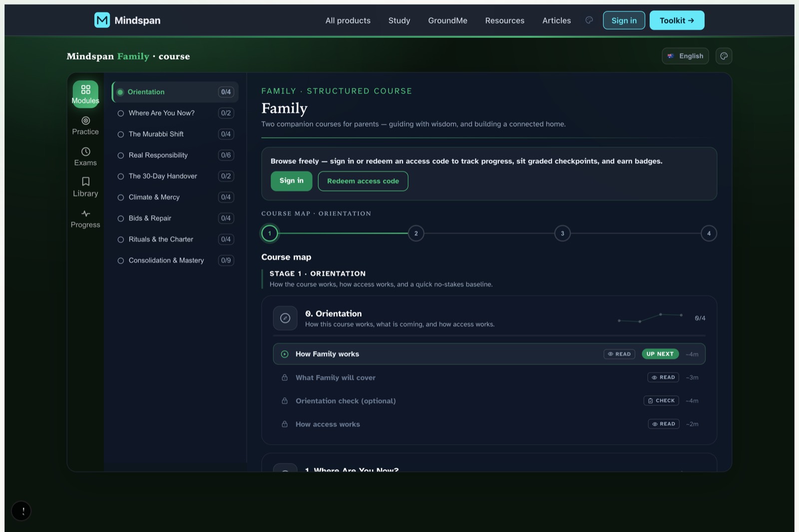Select the Real Responsibility module
Viewport: 799px width, 532px height.
(x=175, y=155)
